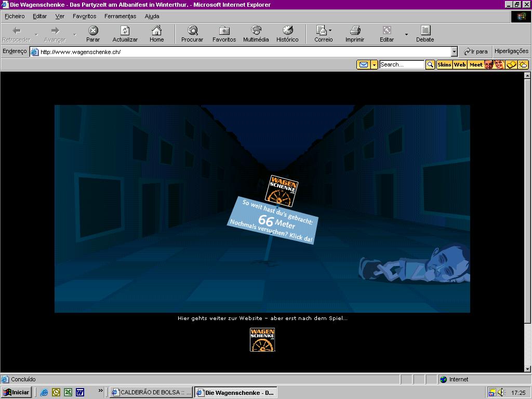The image size is (532, 399).
Task: Launch Internet Explorer from quick launch
Action: [44, 393]
